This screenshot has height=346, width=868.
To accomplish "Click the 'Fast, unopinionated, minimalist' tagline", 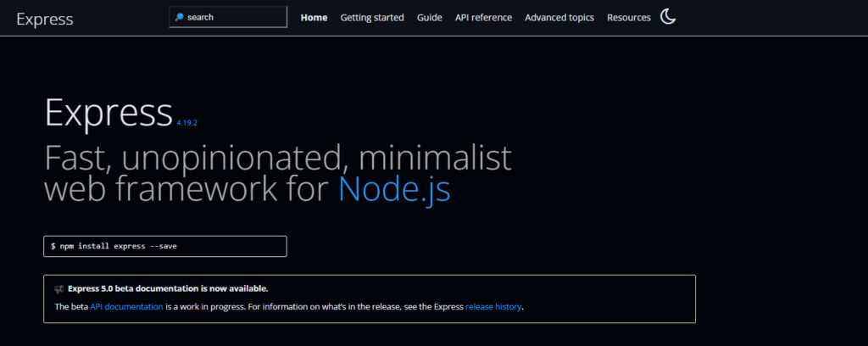I will tap(278, 158).
